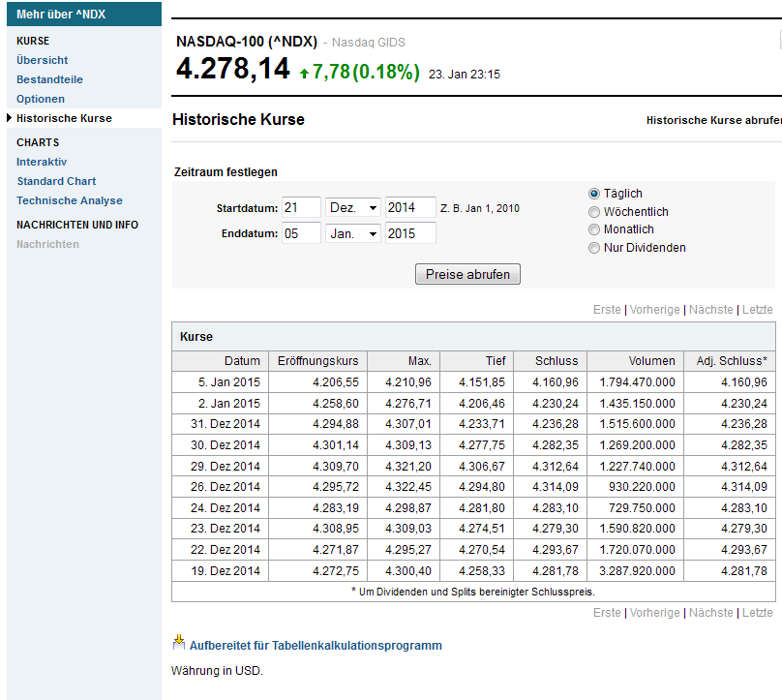Click the Nächste pagination link
782x700 pixels.
point(711,309)
